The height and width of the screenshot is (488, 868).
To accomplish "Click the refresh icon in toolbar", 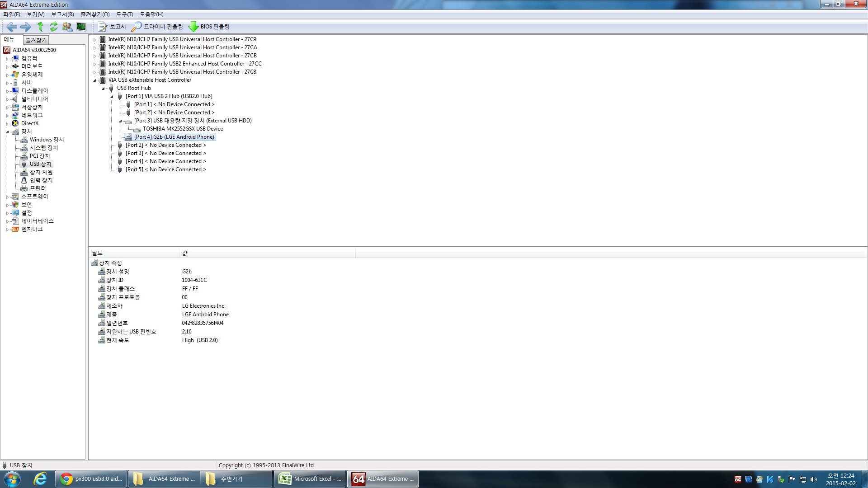I will pos(54,27).
